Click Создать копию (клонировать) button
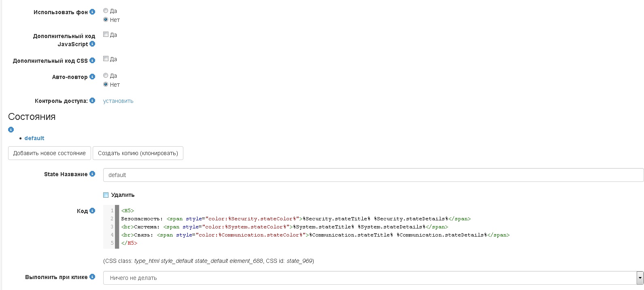Screen dimensions: 644x290 [138, 153]
